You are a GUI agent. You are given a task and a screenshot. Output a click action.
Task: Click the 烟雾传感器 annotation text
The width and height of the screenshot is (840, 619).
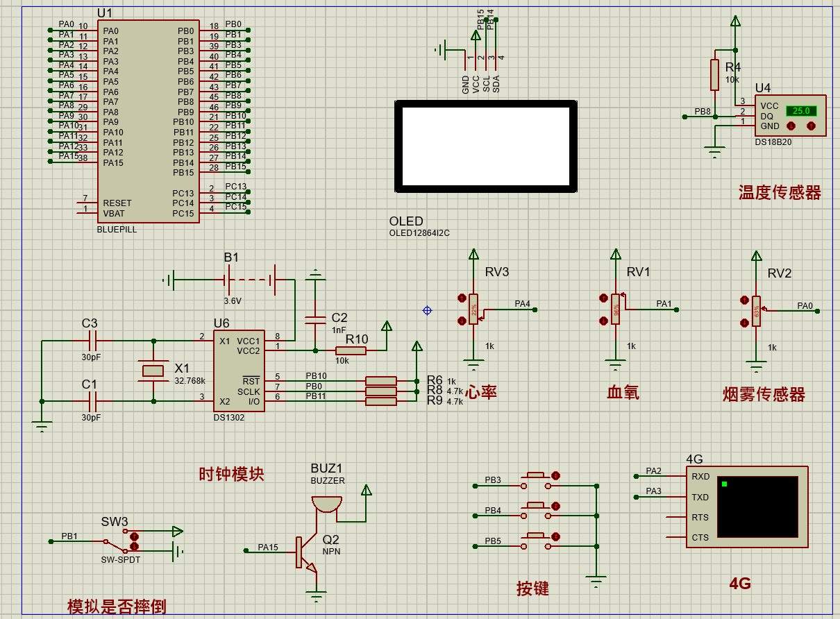click(764, 395)
